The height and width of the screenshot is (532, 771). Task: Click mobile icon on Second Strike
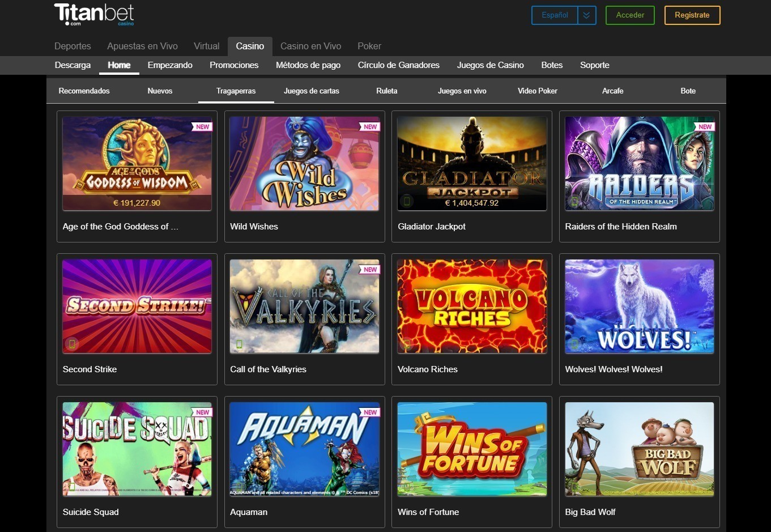click(x=71, y=343)
